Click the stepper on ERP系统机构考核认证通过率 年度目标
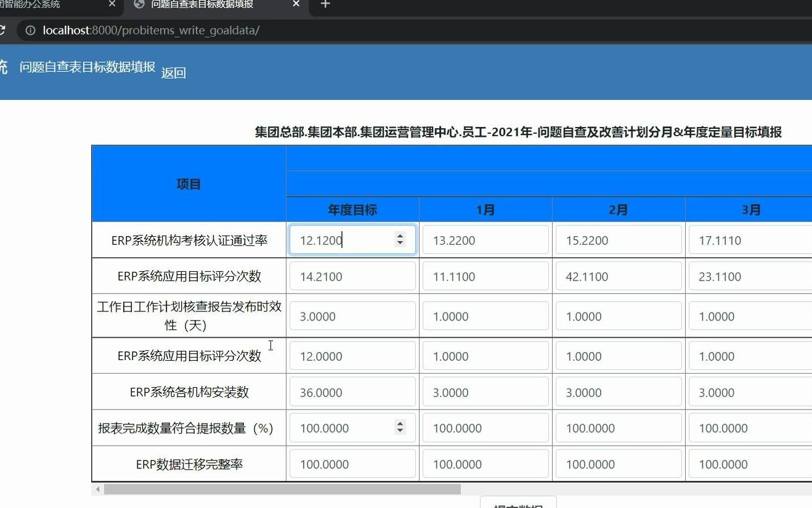The height and width of the screenshot is (508, 812). pos(400,240)
